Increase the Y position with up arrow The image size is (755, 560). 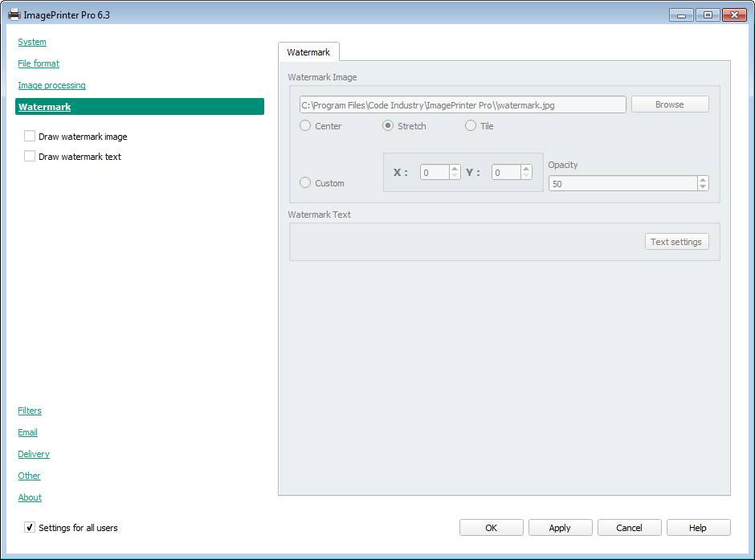coord(526,169)
